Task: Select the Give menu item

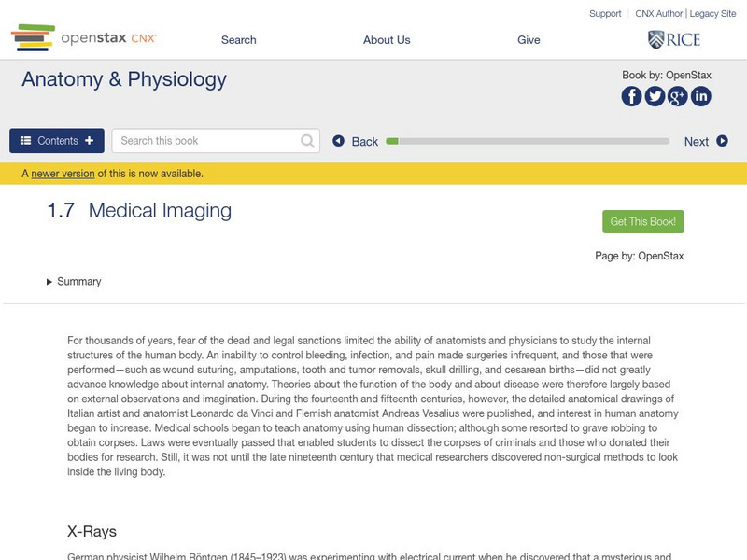Action: point(529,40)
